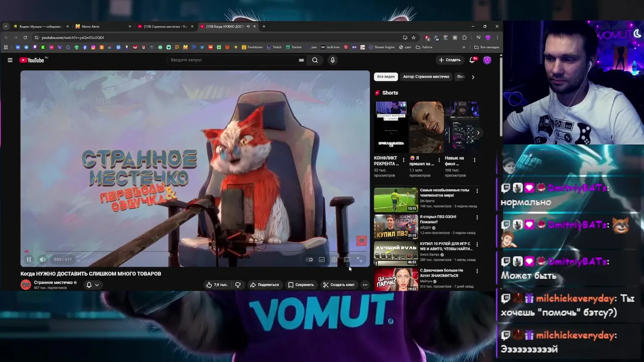644x362 pixels.
Task: Open a new browser tab with plus
Action: click(264, 26)
